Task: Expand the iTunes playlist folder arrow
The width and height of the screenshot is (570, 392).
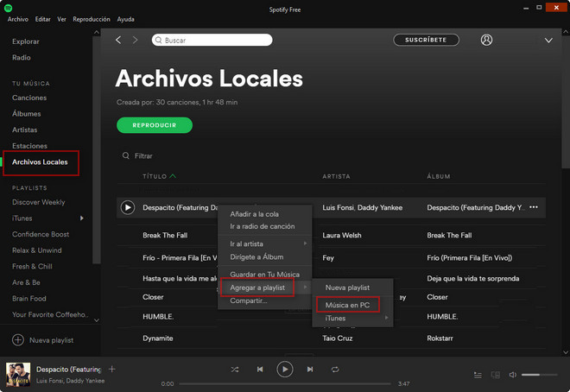Action: (x=82, y=218)
